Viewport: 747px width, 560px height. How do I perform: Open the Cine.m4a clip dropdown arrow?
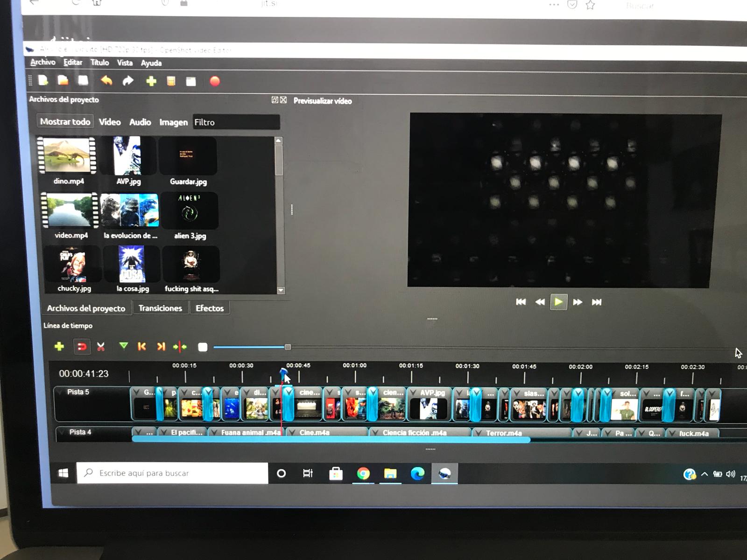pos(292,433)
